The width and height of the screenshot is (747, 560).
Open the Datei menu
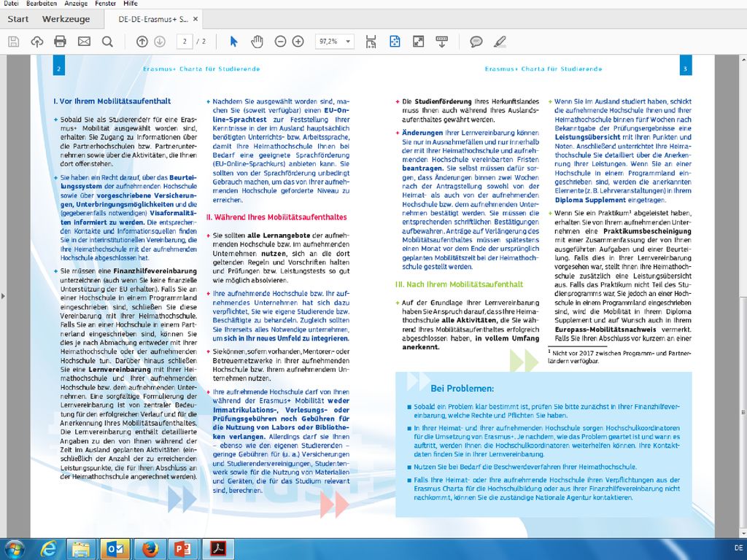pos(11,4)
